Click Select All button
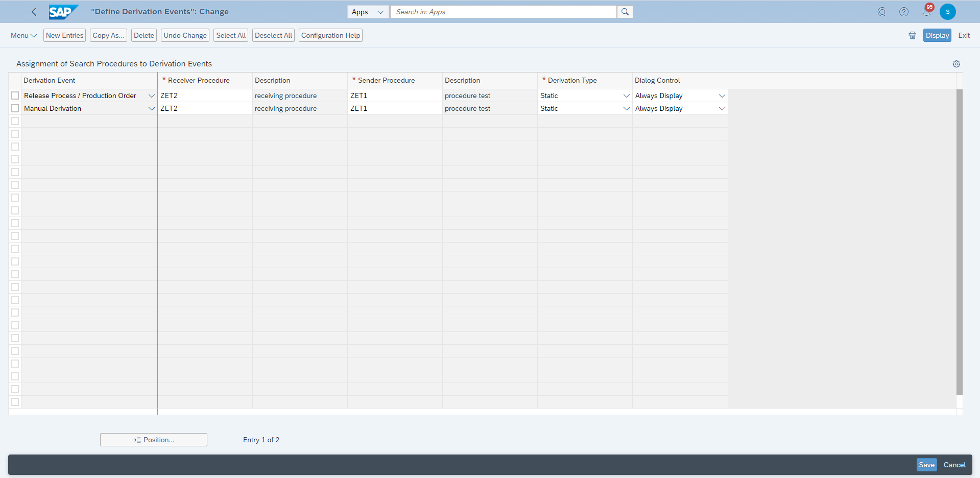The image size is (980, 478). click(x=231, y=35)
